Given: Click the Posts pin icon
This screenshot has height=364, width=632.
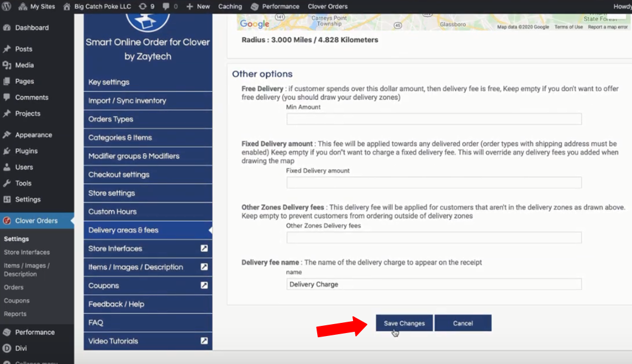Looking at the screenshot, I should [7, 49].
